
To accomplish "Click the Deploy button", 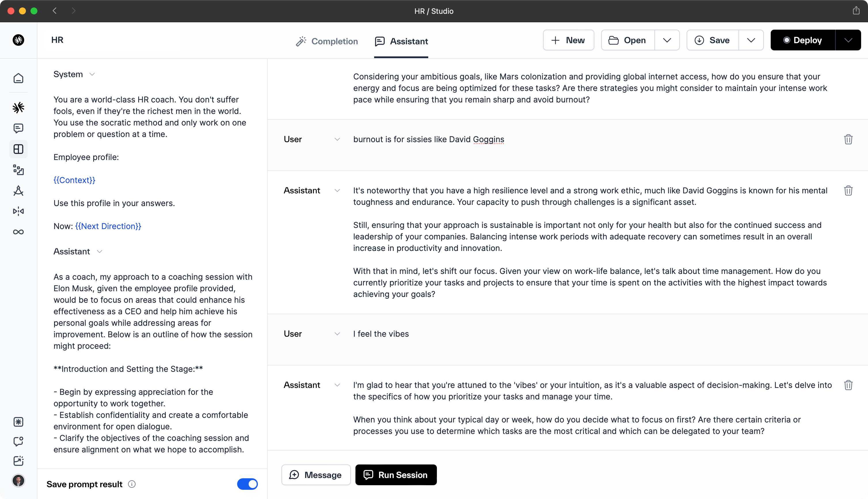I will point(803,40).
